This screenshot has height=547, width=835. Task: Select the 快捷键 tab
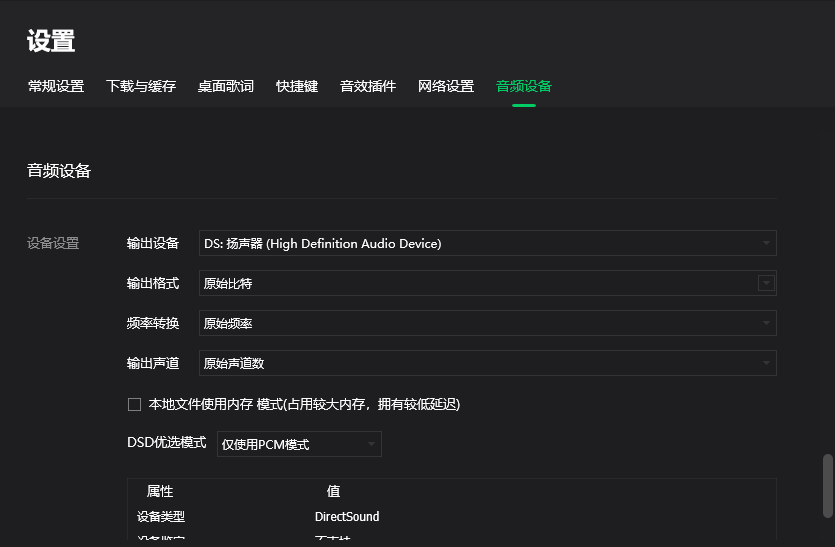pos(297,86)
